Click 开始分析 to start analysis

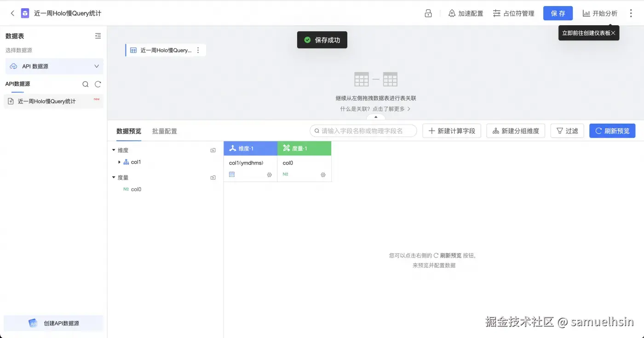pos(600,13)
